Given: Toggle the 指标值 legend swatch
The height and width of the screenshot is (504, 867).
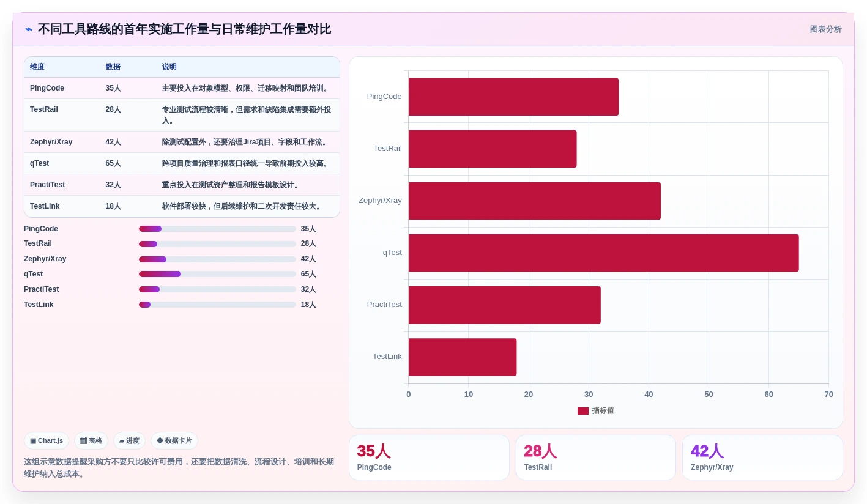Looking at the screenshot, I should (x=583, y=411).
